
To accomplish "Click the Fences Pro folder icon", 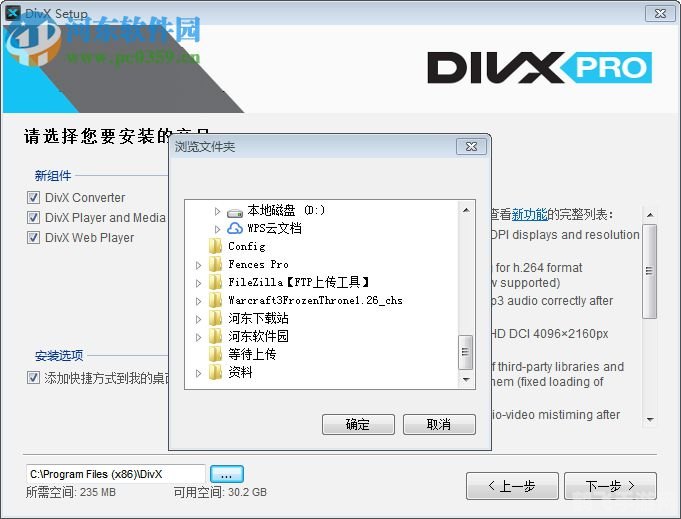I will [216, 265].
